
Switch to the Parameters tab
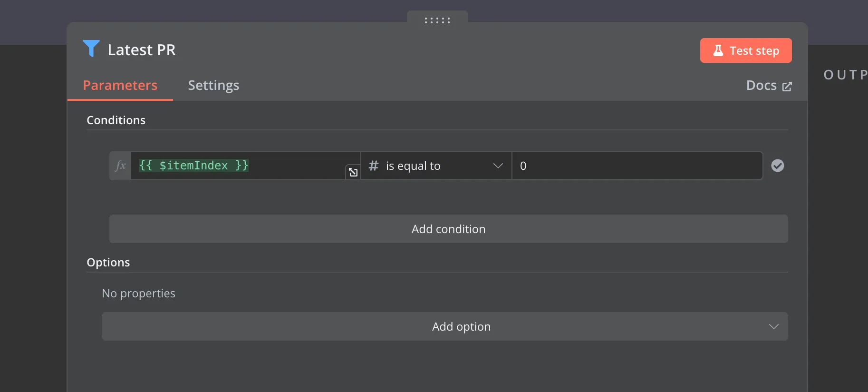click(x=120, y=85)
